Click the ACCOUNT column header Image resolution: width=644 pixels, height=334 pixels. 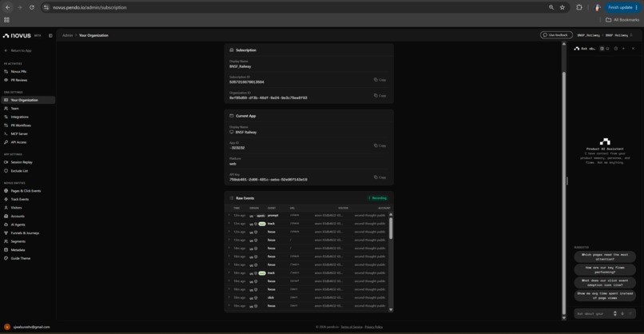[x=384, y=208]
